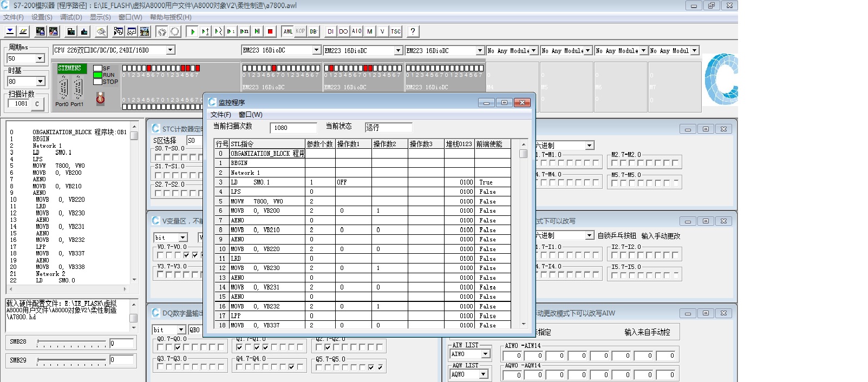Open help with the question mark icon
Image resolution: width=868 pixels, height=382 pixels.
413,31
